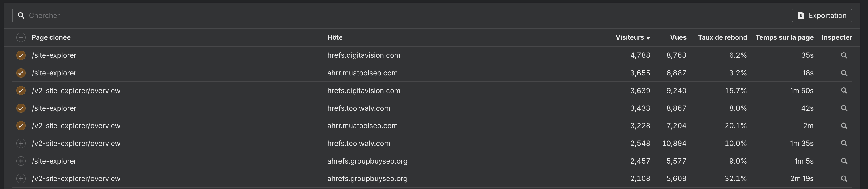The width and height of the screenshot is (868, 189).
Task: Uncheck the hrefs.digitavision.com /site-explorer row
Action: pos(21,55)
